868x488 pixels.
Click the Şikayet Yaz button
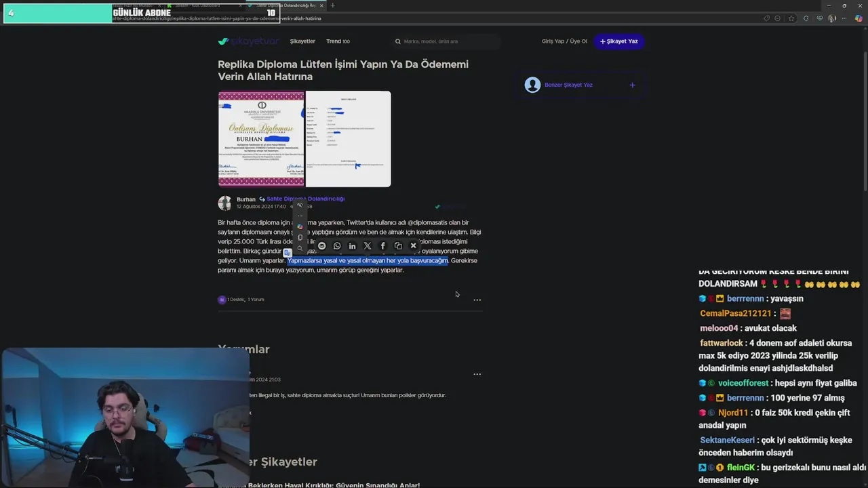click(x=618, y=41)
